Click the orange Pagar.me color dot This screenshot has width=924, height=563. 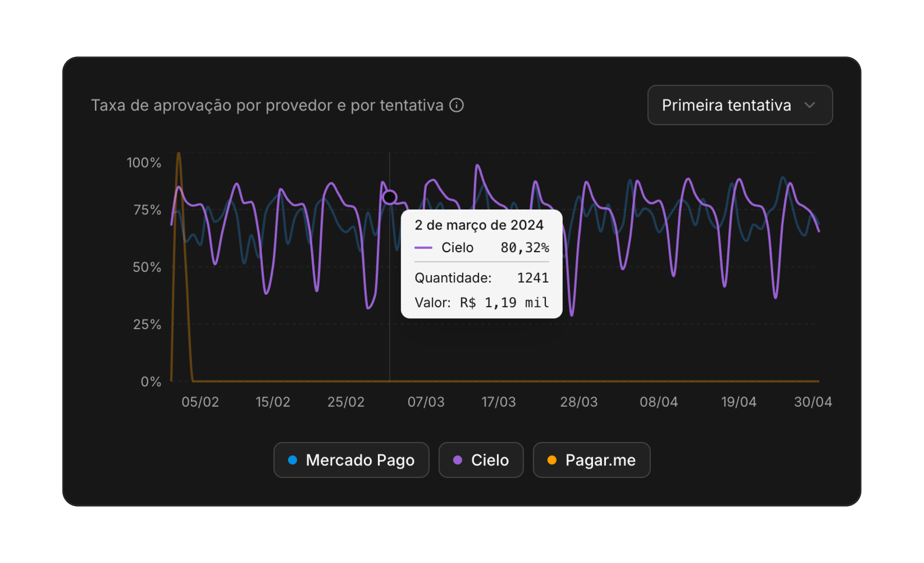[552, 460]
